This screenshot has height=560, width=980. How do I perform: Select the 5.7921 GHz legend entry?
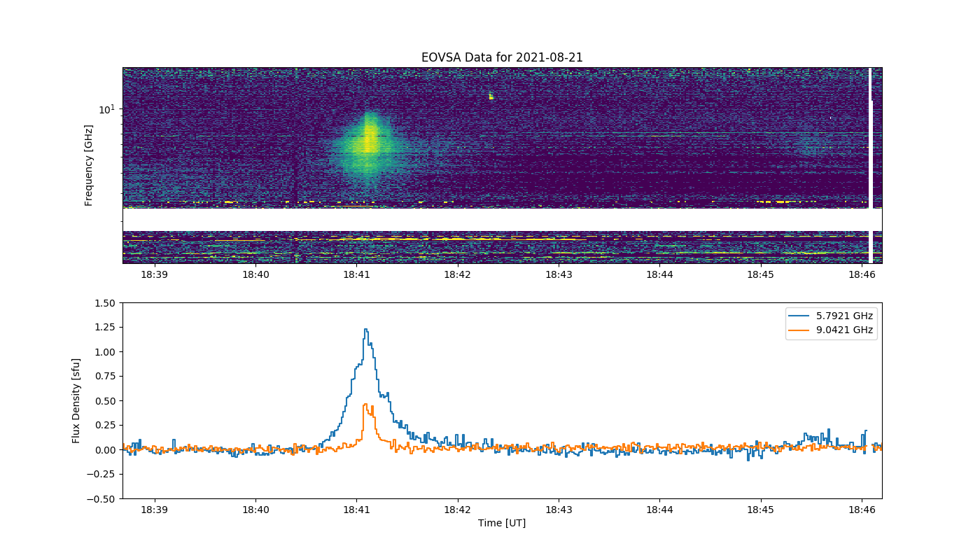point(845,316)
